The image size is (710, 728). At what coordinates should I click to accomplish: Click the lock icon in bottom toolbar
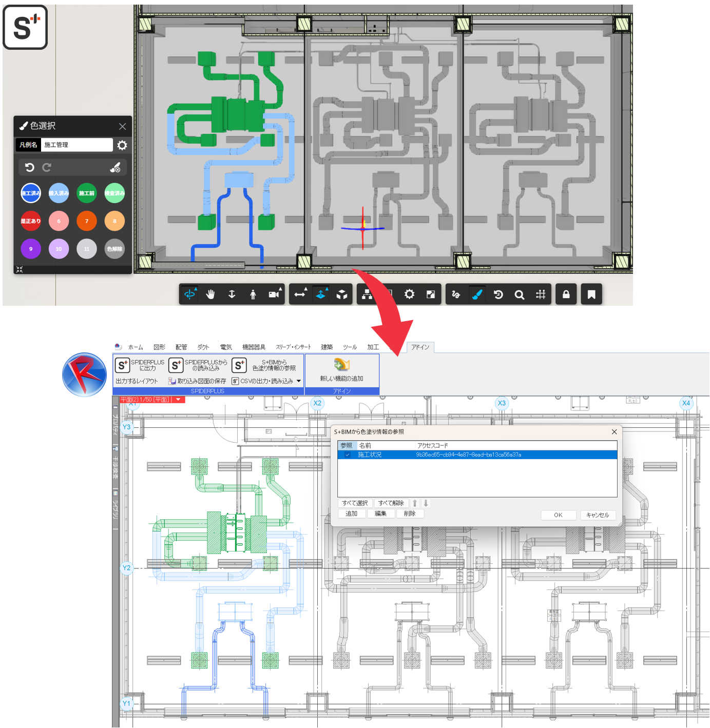click(566, 294)
